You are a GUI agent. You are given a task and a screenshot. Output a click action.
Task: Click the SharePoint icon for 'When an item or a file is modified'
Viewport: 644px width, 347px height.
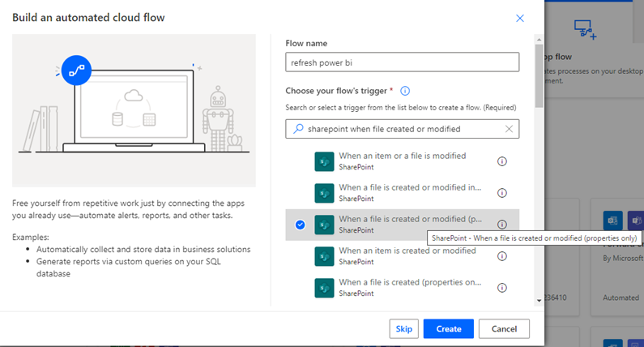coord(324,161)
